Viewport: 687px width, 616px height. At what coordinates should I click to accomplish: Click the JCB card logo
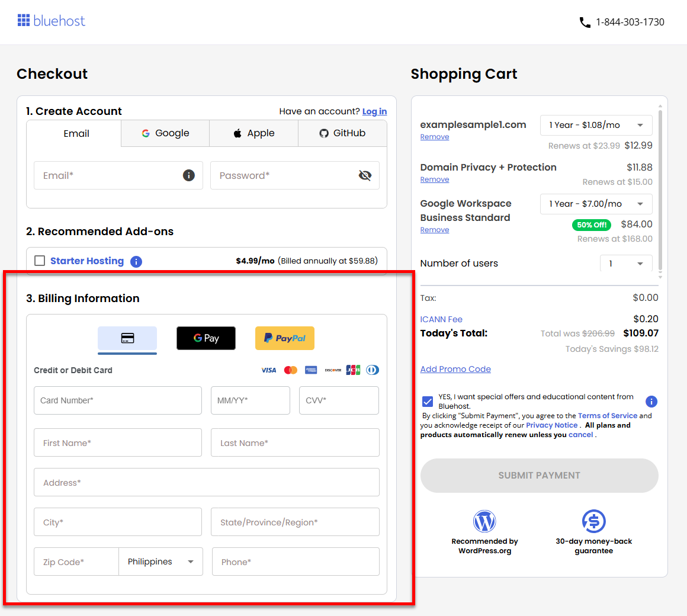tap(353, 370)
